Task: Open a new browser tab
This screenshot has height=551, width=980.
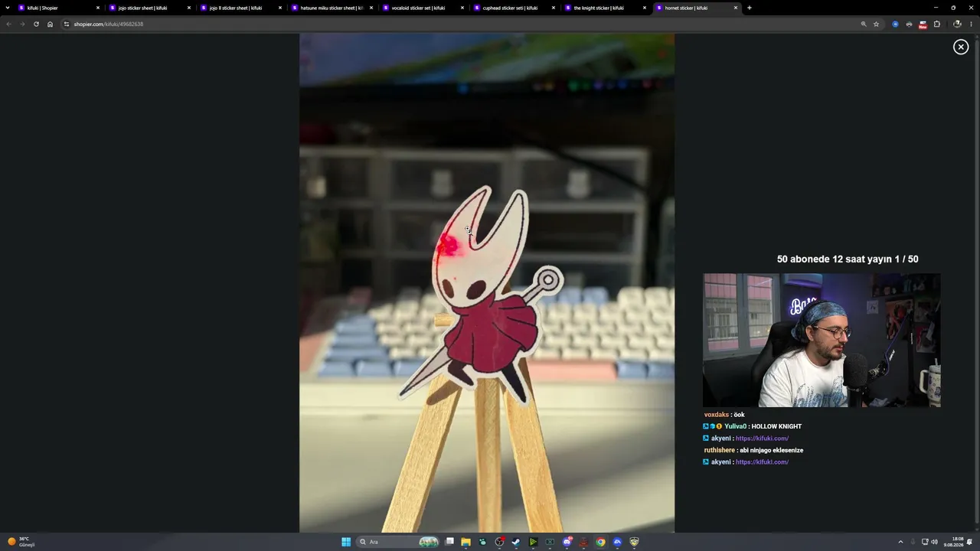Action: pos(749,8)
